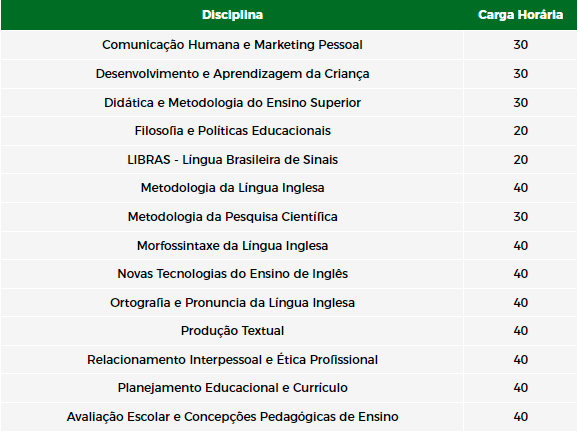Select Morfossintaxe da Língua Inglesa
The width and height of the screenshot is (578, 432).
click(x=232, y=245)
